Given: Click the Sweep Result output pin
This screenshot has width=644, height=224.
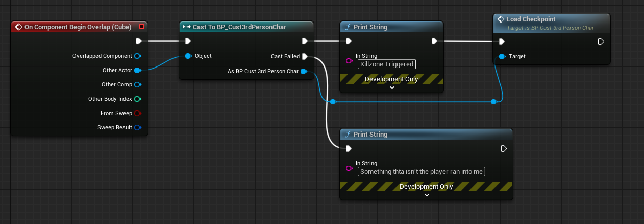Looking at the screenshot, I should click(137, 127).
